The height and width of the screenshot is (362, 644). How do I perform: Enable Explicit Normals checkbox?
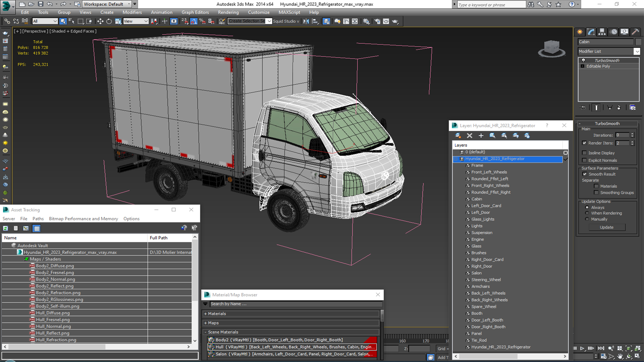[585, 160]
